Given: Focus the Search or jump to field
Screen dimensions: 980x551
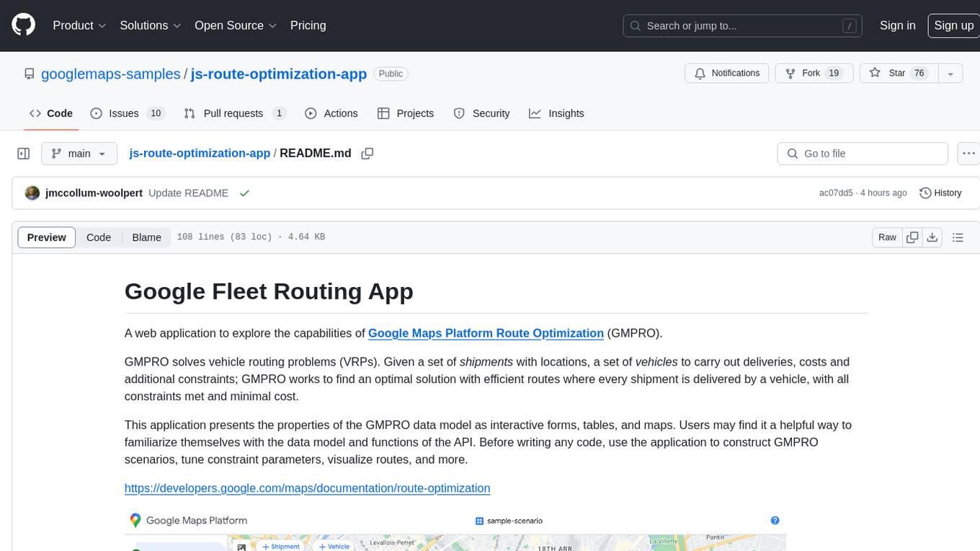Looking at the screenshot, I should (744, 25).
